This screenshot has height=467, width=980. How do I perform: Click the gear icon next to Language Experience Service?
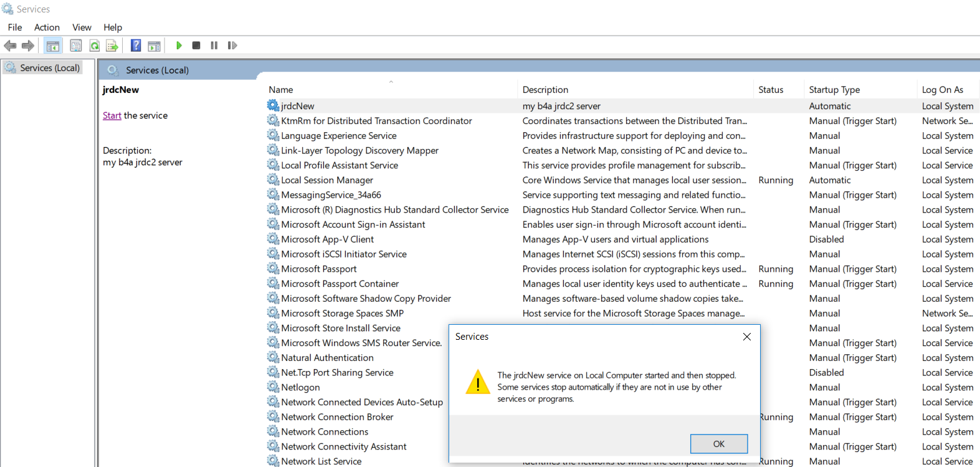(273, 135)
